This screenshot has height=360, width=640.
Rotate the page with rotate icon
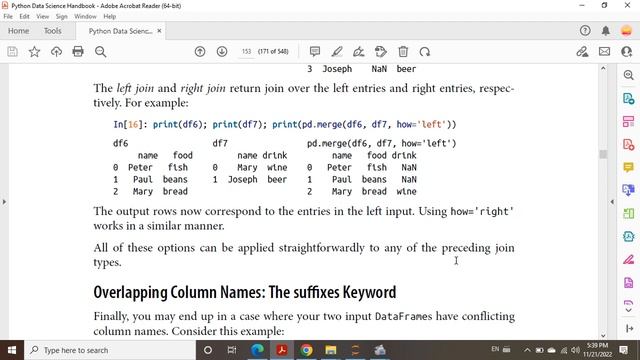tap(425, 51)
